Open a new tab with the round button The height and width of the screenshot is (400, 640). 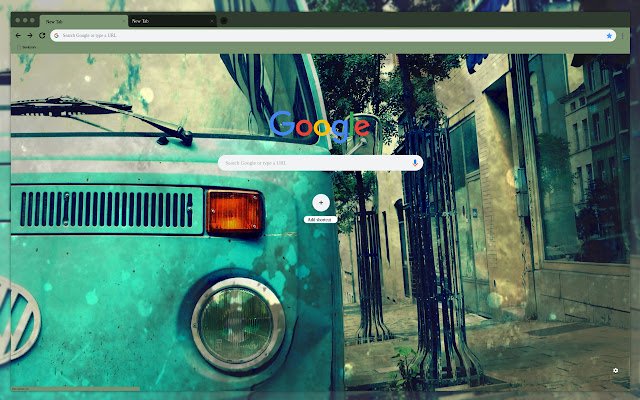(x=224, y=20)
